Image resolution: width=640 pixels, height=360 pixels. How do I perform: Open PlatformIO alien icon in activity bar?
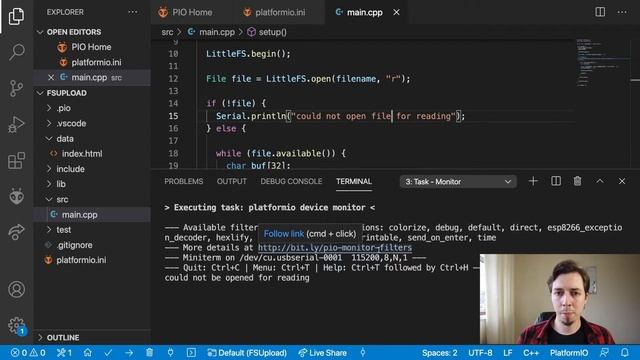16,196
